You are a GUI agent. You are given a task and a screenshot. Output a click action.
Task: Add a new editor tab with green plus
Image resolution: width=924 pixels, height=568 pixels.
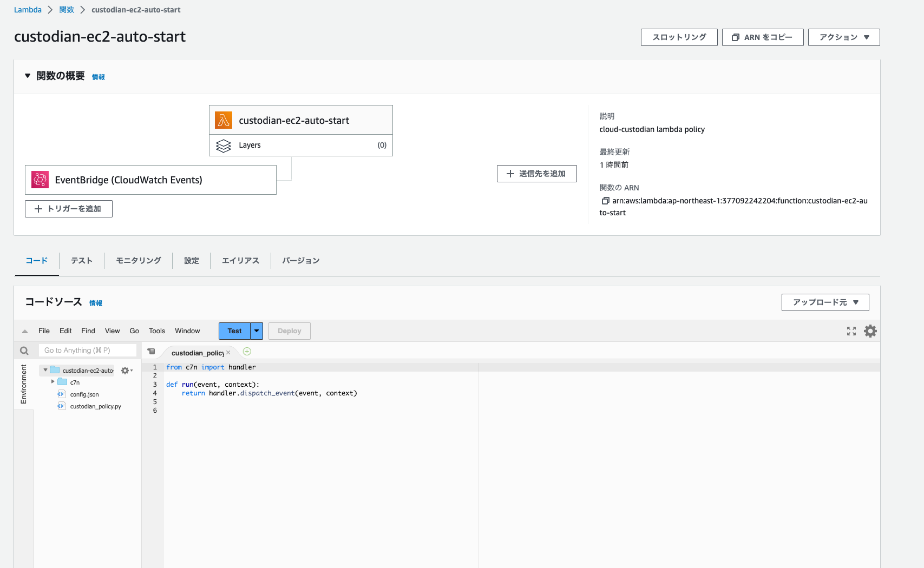pyautogui.click(x=247, y=352)
